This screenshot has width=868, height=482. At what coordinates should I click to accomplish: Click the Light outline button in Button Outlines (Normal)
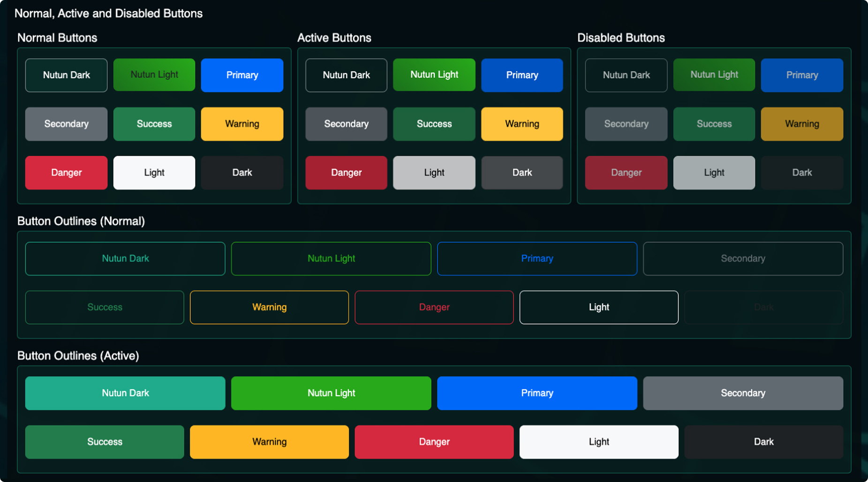click(599, 307)
